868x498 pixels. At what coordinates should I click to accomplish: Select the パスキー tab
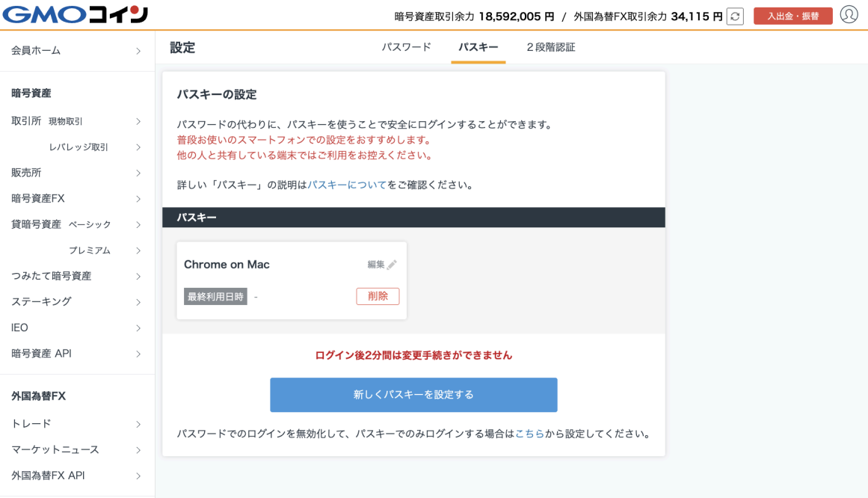(478, 47)
